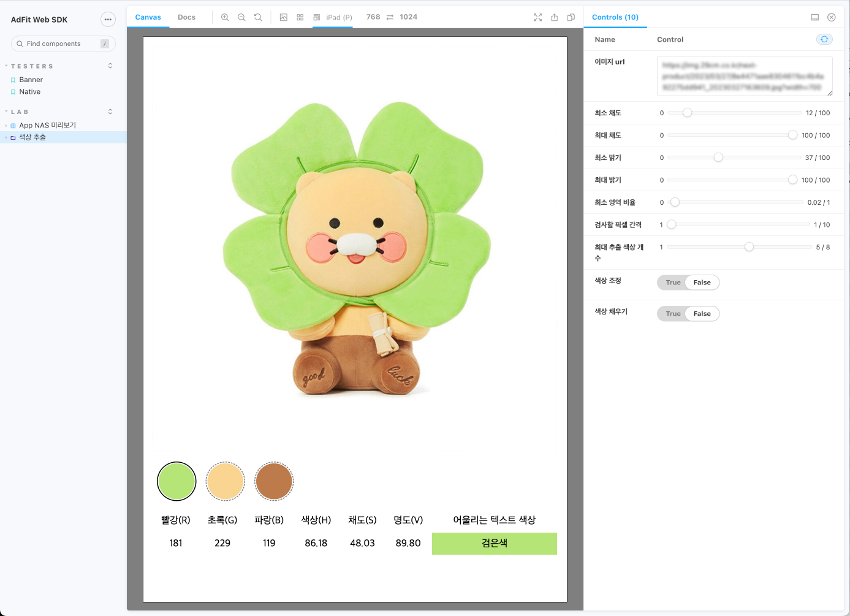Click the viewport height value 1024
This screenshot has height=616, width=850.
408,17
